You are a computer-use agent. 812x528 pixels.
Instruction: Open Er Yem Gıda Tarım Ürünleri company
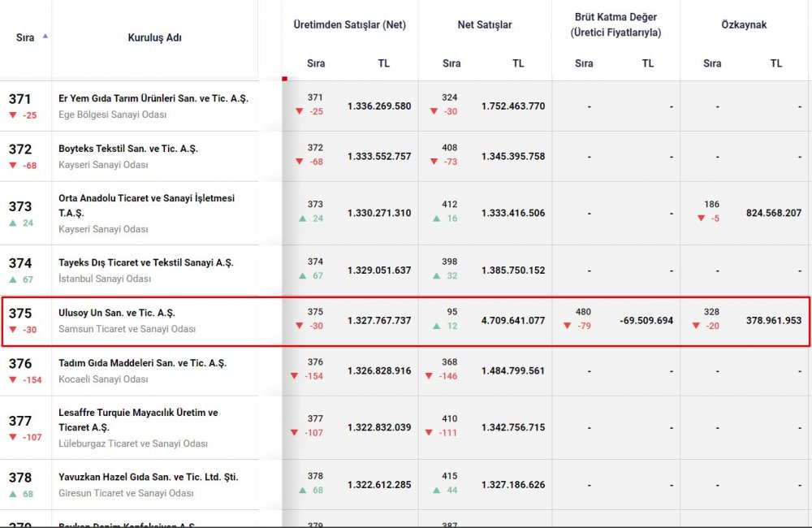point(153,98)
